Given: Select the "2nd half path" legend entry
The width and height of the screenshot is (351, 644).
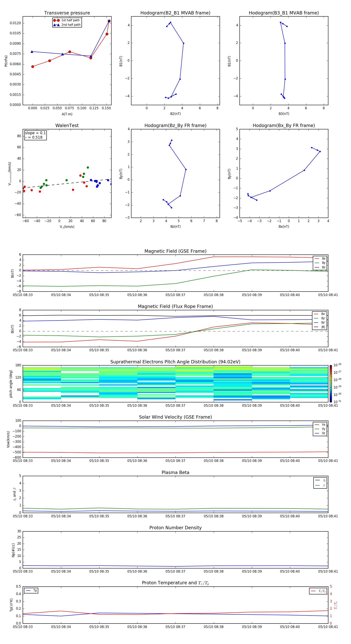Looking at the screenshot, I should coord(67,25).
